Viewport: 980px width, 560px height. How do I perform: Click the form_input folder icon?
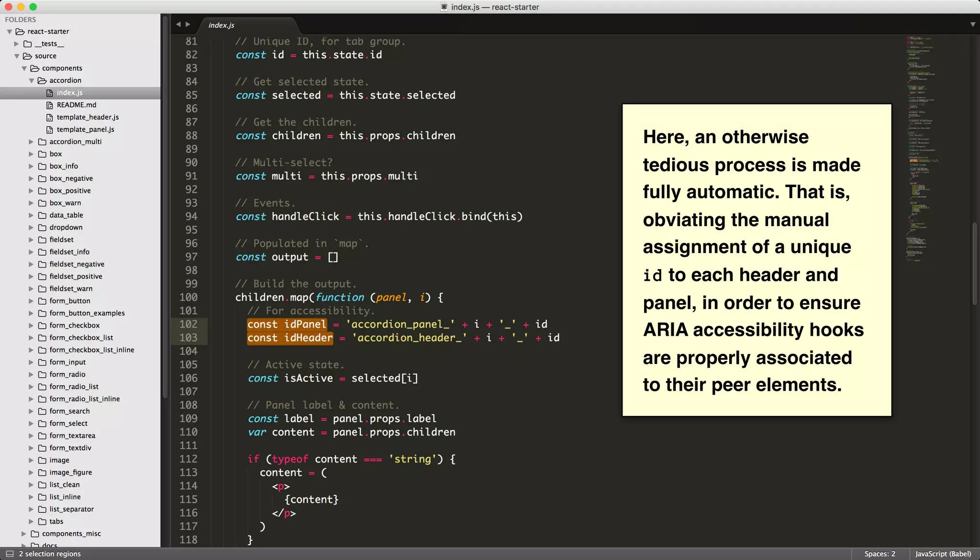pyautogui.click(x=42, y=362)
